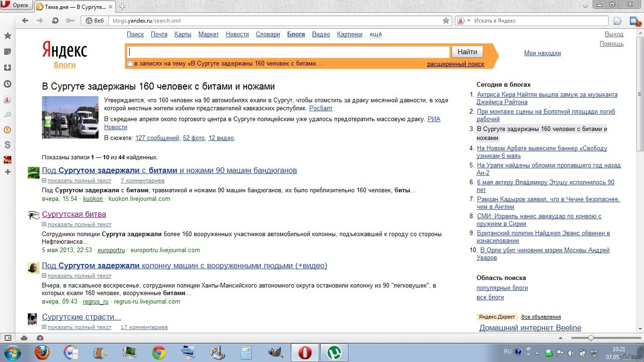Focus the 'Искать в Яндекс' browser search field
The height and width of the screenshot is (362, 644).
click(x=539, y=21)
